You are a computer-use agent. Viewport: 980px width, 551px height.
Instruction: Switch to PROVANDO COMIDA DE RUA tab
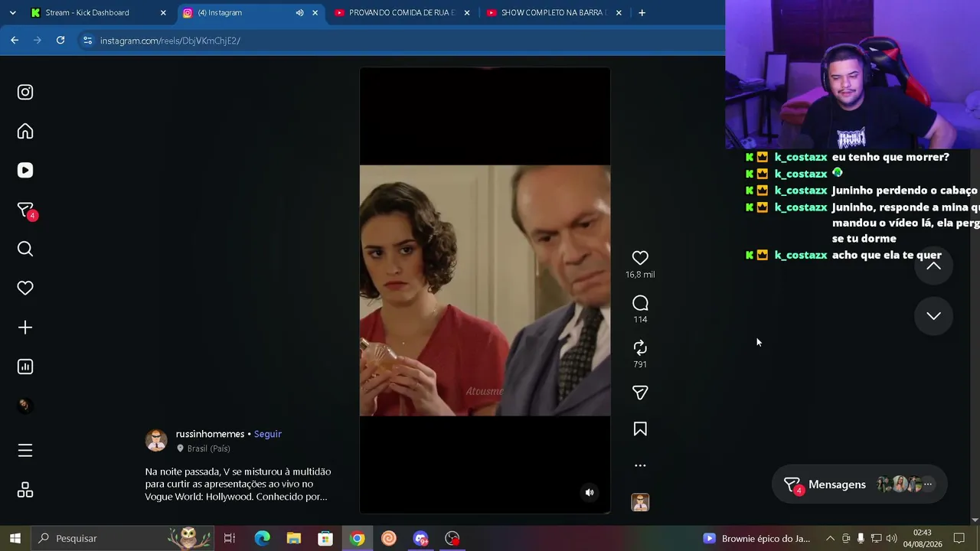(x=401, y=12)
